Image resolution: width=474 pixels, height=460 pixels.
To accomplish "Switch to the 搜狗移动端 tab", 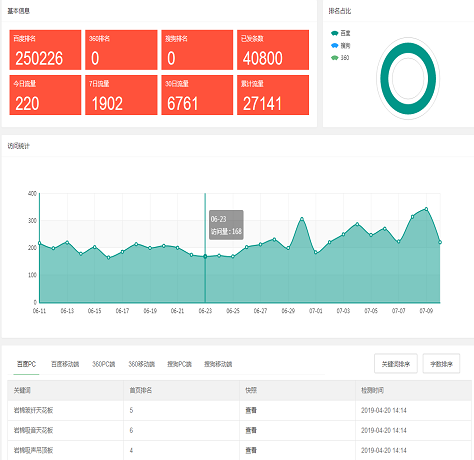I will point(218,364).
